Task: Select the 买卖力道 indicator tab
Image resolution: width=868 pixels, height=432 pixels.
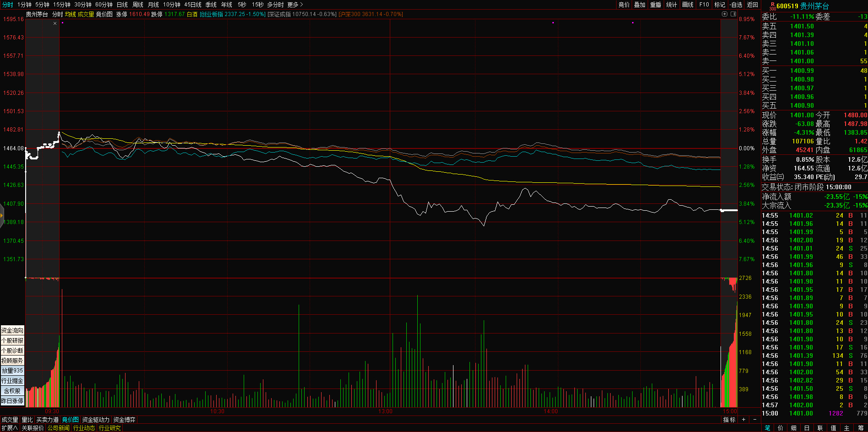Action: [48, 420]
